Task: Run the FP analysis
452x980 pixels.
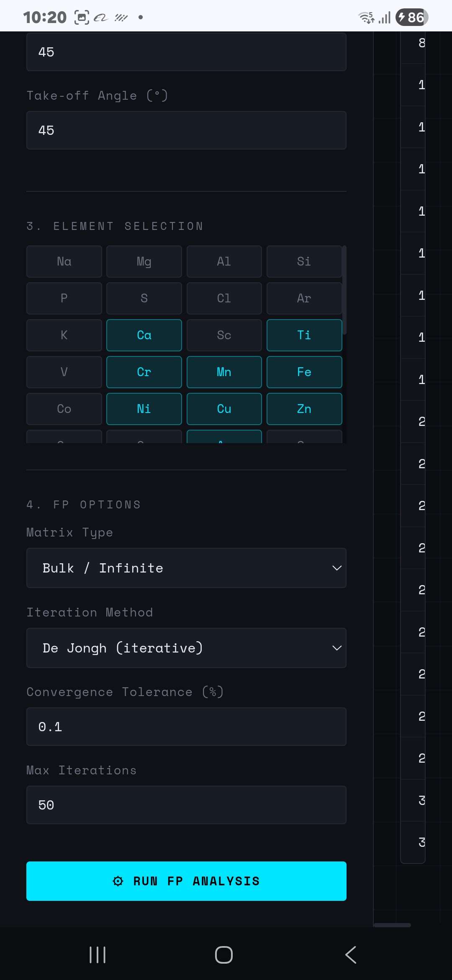Action: (186, 881)
